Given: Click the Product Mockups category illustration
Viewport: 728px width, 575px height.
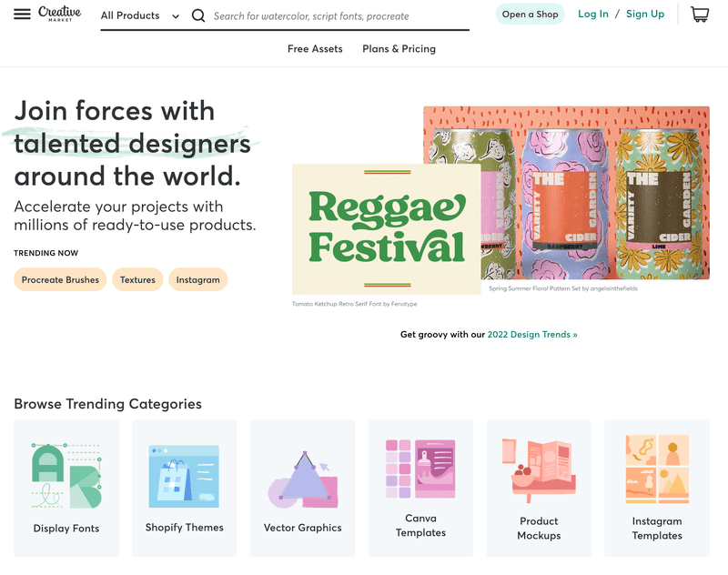Looking at the screenshot, I should click(x=539, y=470).
